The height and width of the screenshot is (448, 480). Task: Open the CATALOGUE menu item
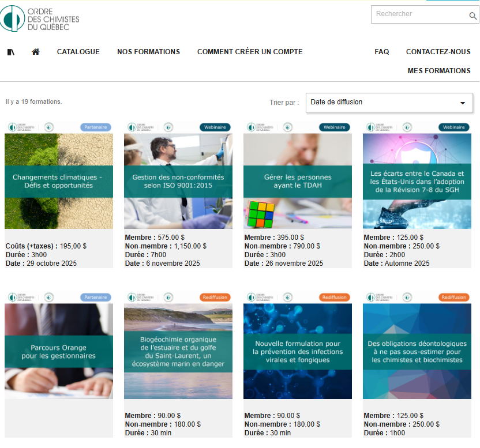pyautogui.click(x=78, y=52)
